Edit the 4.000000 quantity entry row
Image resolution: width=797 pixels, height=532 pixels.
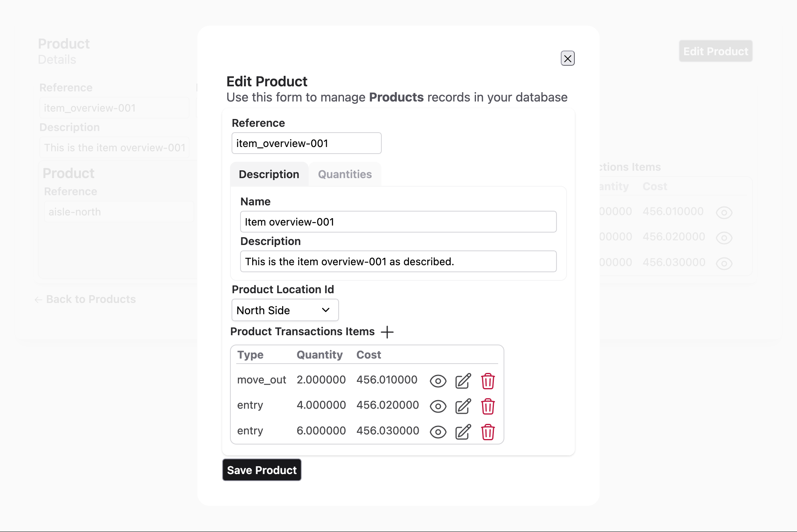(463, 406)
